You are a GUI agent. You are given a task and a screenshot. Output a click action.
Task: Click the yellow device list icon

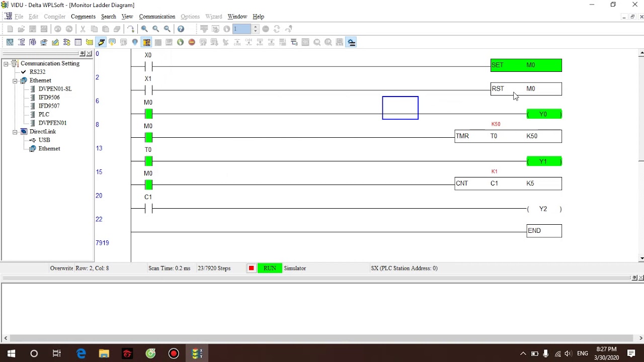point(90,42)
